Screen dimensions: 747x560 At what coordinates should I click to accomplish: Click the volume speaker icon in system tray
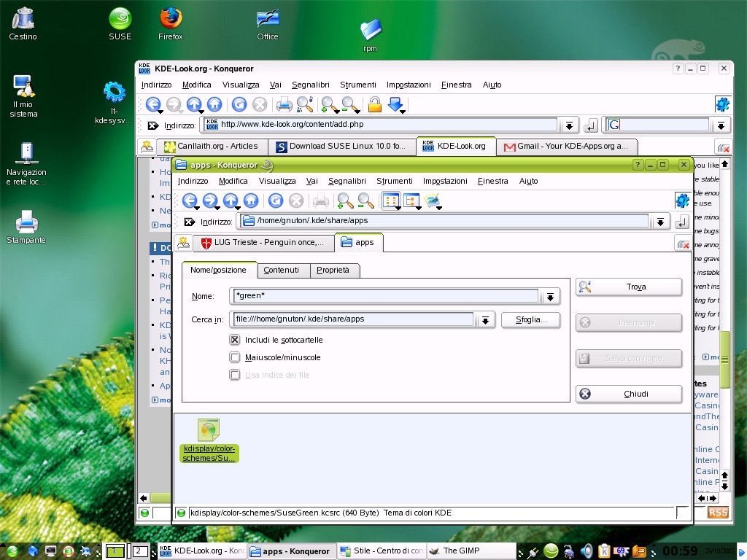click(x=587, y=551)
